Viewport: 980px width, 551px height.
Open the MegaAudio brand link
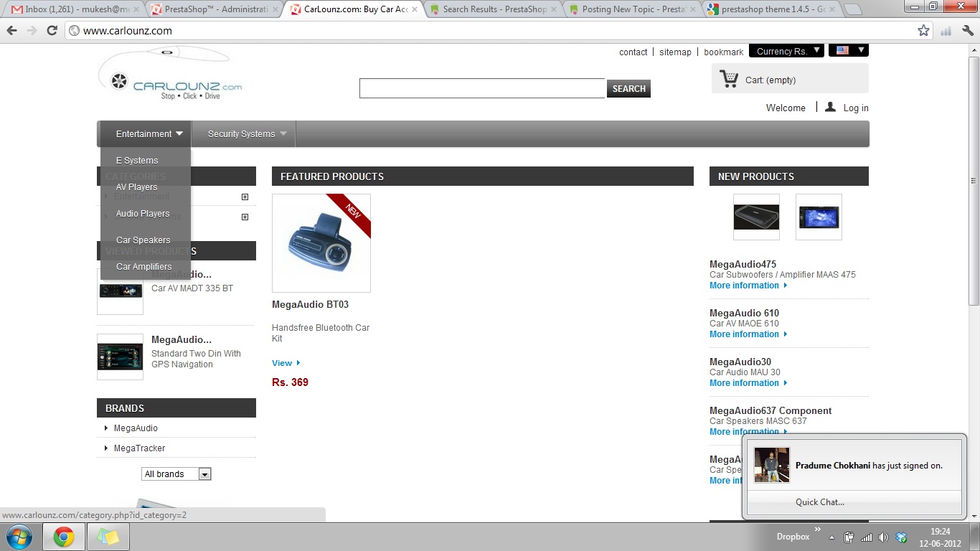[136, 428]
